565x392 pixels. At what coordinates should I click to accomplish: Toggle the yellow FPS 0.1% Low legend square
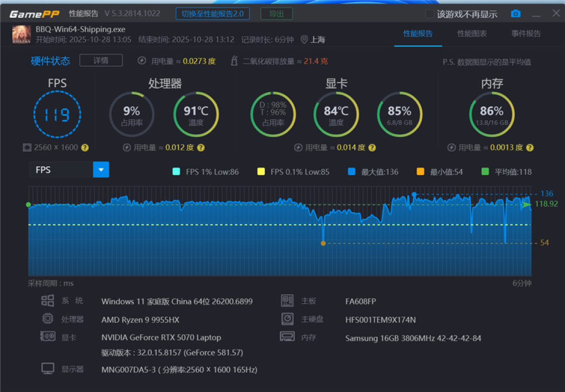pyautogui.click(x=261, y=172)
